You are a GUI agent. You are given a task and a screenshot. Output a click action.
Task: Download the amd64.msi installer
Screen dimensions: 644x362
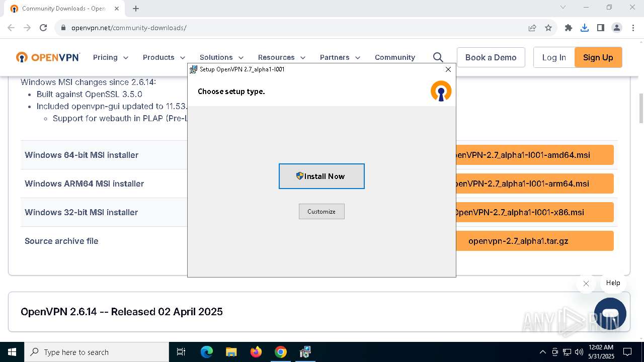coord(534,155)
